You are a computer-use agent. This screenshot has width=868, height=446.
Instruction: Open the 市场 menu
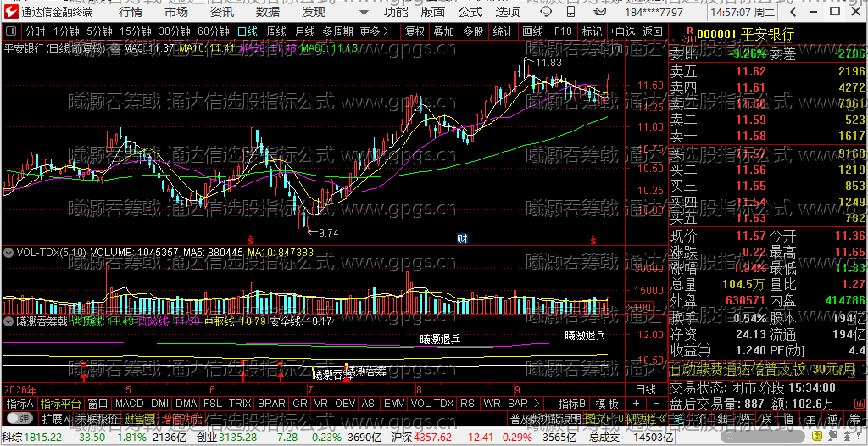point(176,12)
